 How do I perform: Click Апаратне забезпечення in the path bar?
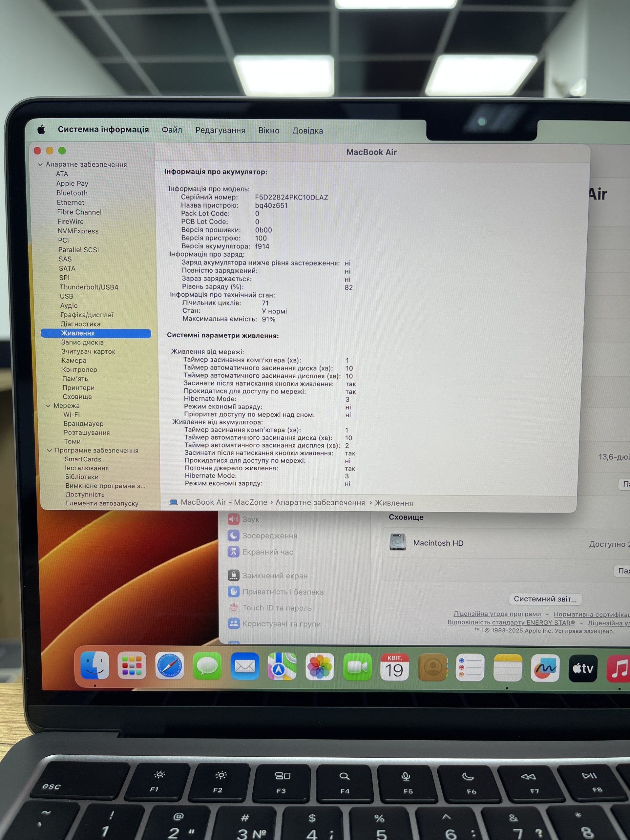click(320, 502)
